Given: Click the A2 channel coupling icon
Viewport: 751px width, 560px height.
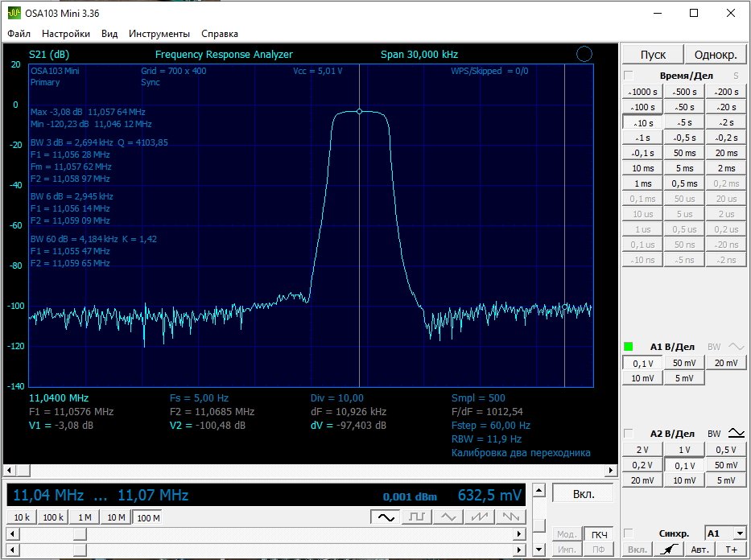Looking at the screenshot, I should pos(737,433).
